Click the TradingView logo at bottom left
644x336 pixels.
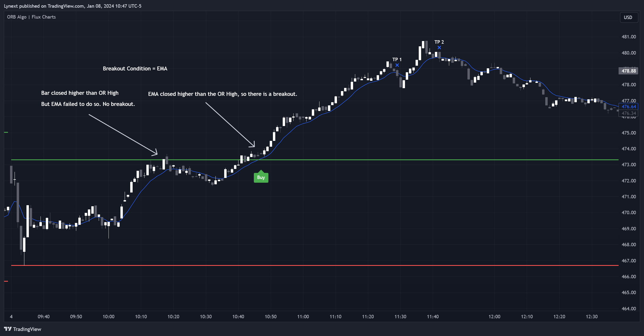[23, 329]
